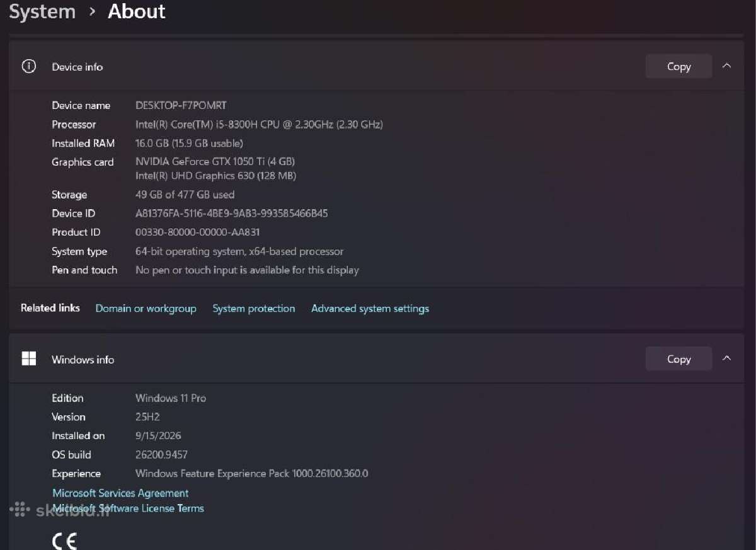
Task: Click the Device info header label
Action: 77,67
